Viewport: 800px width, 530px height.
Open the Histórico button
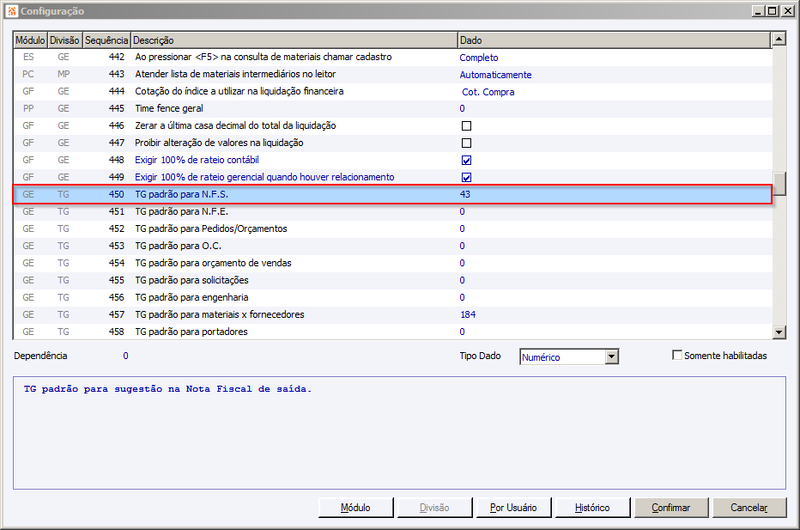(592, 508)
